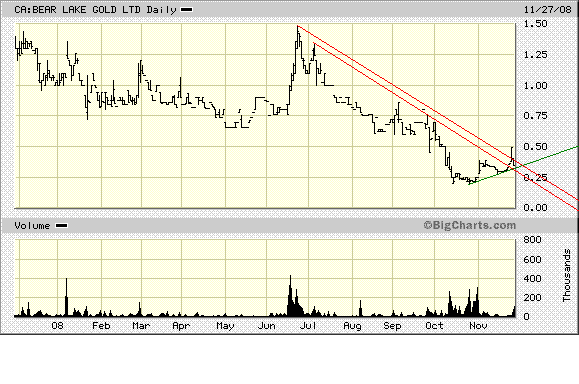Click the 400 volume axis label
This screenshot has width=579, height=384.
point(532,278)
